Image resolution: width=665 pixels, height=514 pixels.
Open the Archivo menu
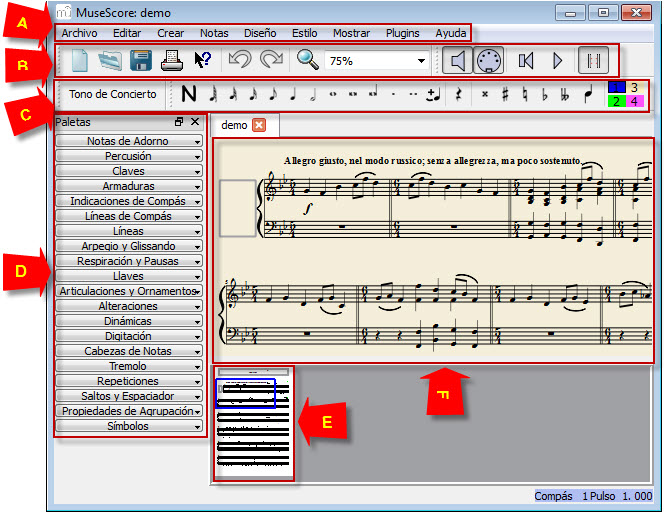click(x=79, y=33)
